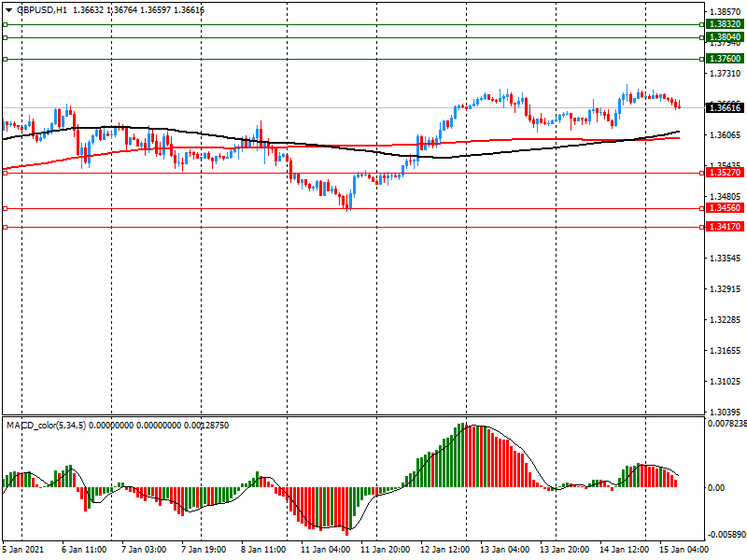
Task: Choose the left handle of the 1.34170 line
Action: (6, 227)
